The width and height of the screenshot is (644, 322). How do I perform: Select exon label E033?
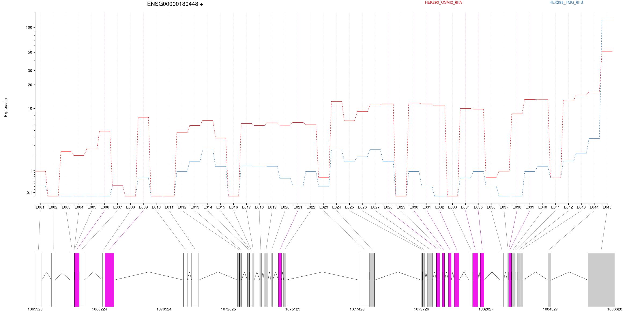pos(452,207)
